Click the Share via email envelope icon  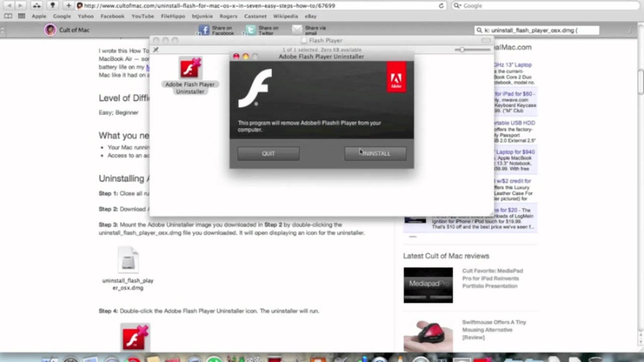coord(297,30)
